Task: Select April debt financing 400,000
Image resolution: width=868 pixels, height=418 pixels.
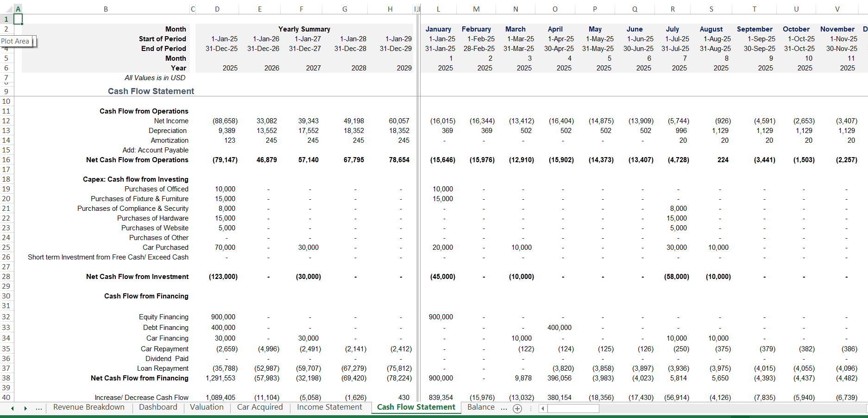Action: click(x=560, y=328)
